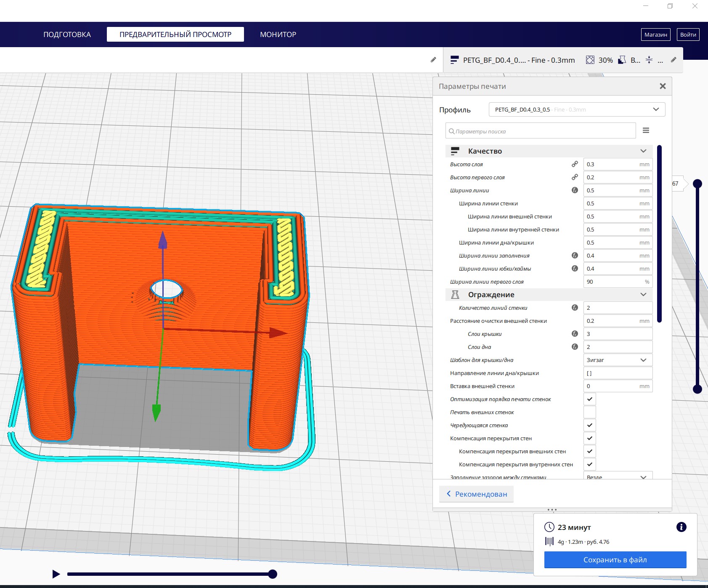
Task: Open the settings visibility hamburger menu
Action: (x=646, y=130)
